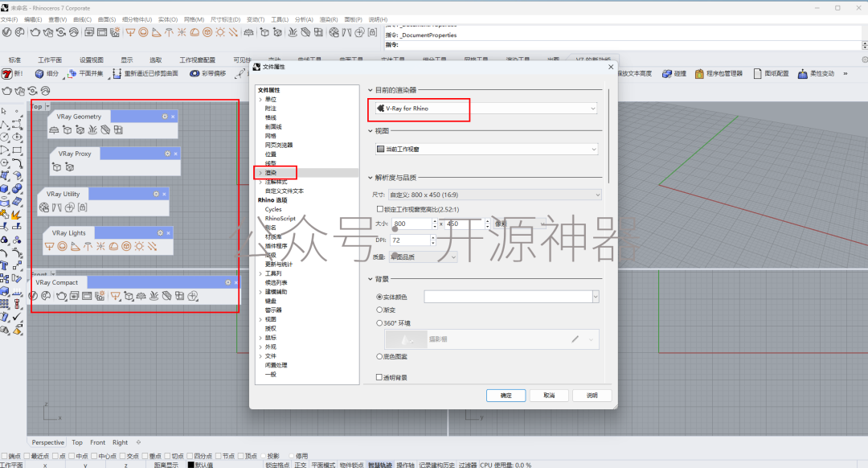The width and height of the screenshot is (868, 468).
Task: Click 确定 button in dialog
Action: pyautogui.click(x=506, y=396)
